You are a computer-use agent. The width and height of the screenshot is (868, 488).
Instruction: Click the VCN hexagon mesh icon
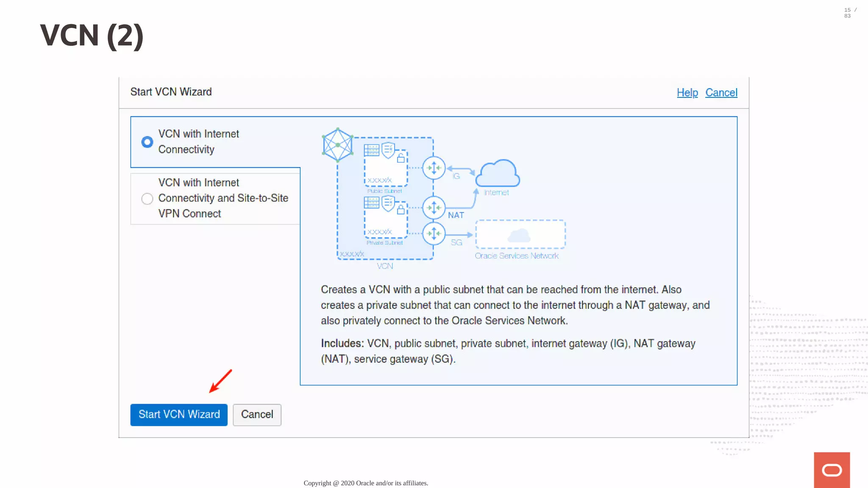coord(337,145)
